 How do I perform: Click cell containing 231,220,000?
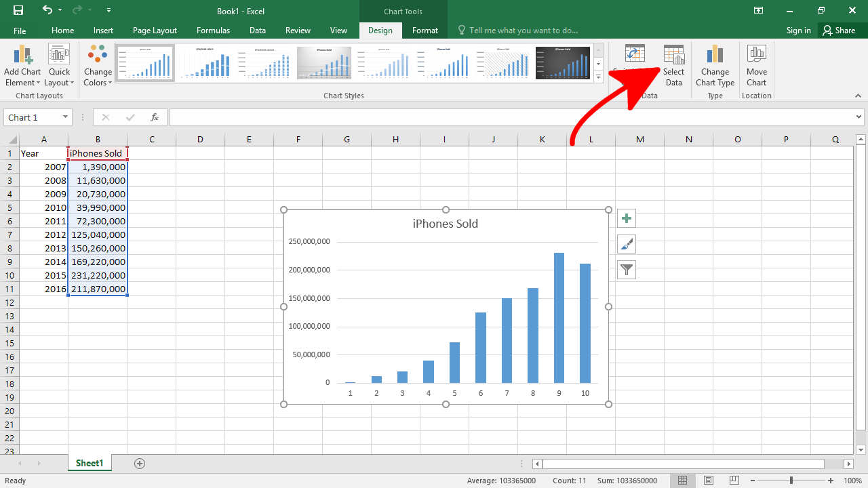98,275
